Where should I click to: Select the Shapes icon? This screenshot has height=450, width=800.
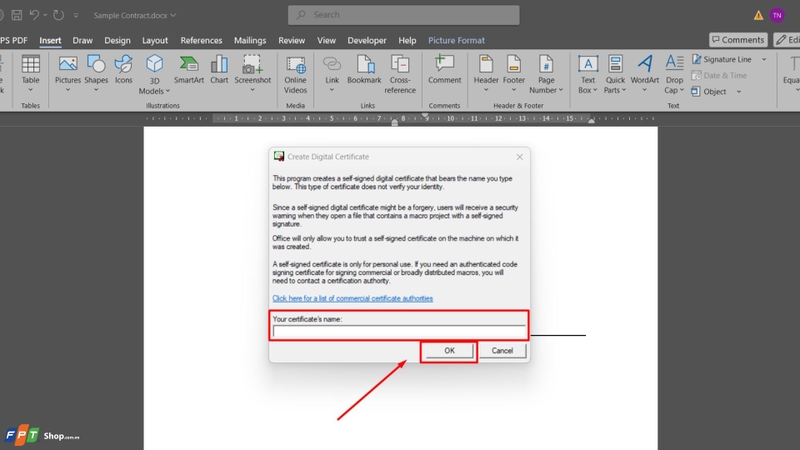[96, 74]
